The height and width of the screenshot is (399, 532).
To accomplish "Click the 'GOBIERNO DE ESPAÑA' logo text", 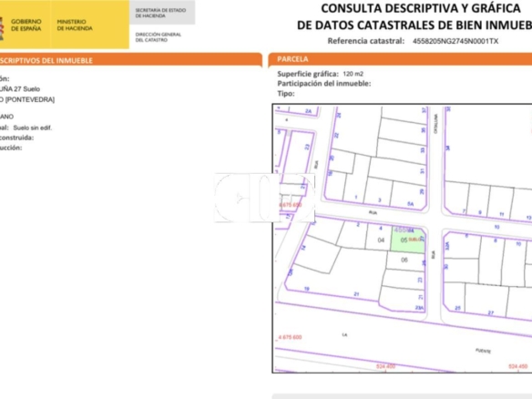I will point(26,26).
